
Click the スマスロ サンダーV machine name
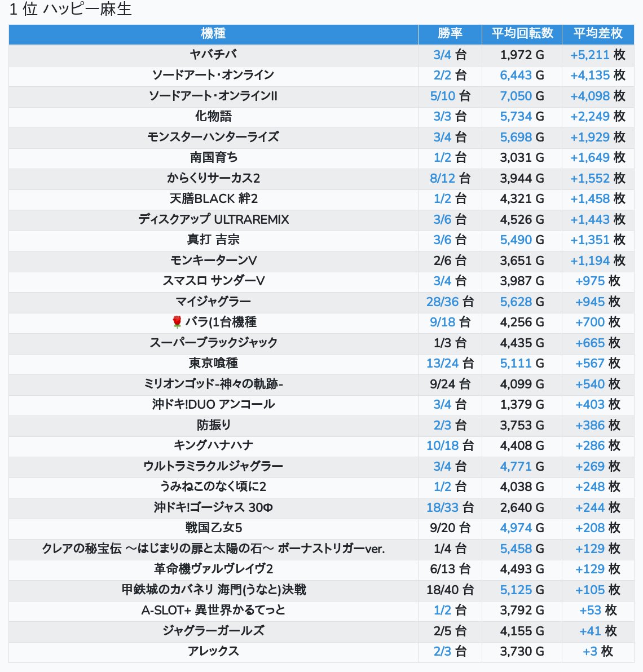[213, 281]
